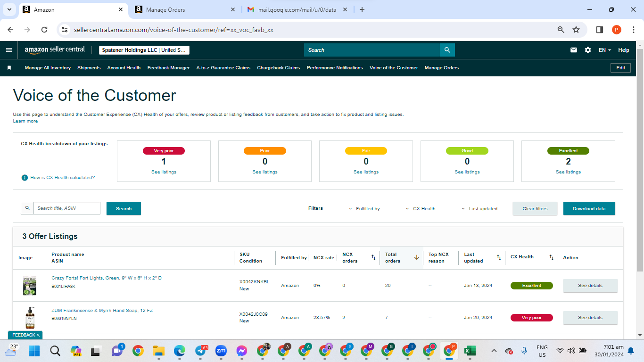Open a new browser tab
The height and width of the screenshot is (362, 644).
coord(362,9)
